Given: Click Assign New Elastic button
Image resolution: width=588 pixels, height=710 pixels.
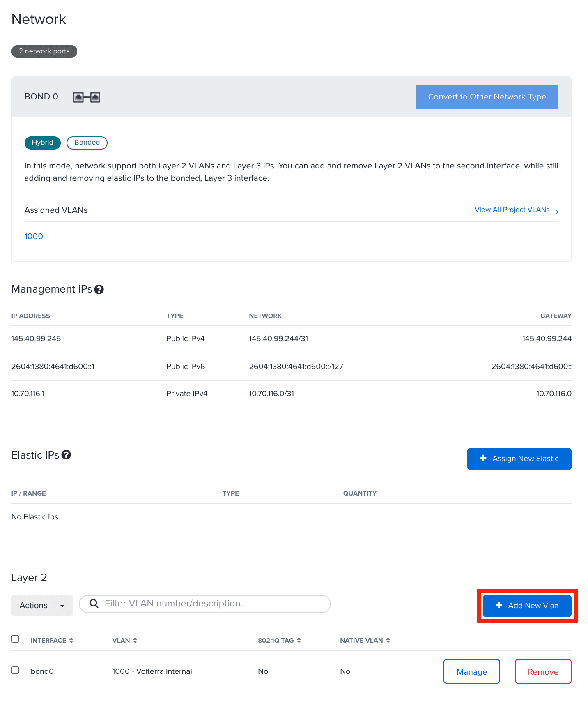Looking at the screenshot, I should 519,459.
